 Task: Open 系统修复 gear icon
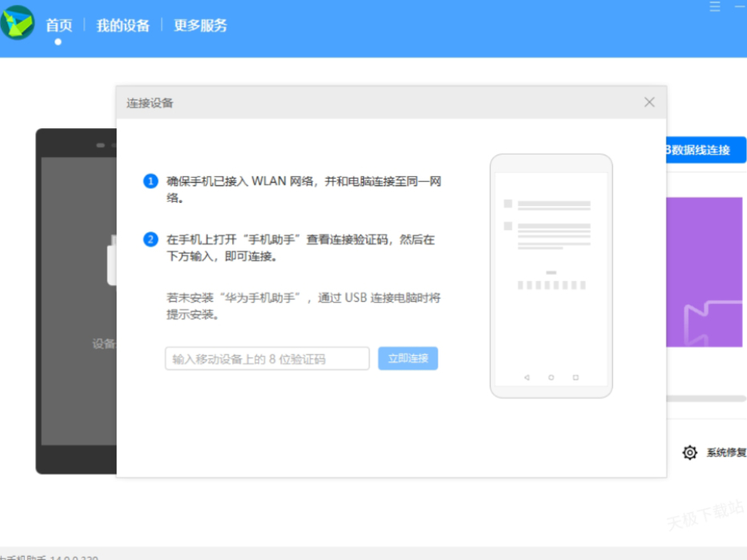690,453
